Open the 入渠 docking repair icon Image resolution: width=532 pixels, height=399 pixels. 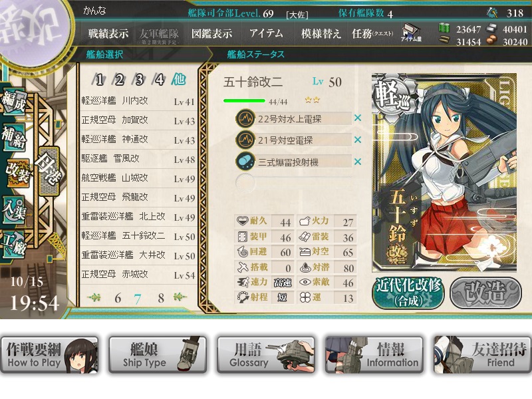13,210
